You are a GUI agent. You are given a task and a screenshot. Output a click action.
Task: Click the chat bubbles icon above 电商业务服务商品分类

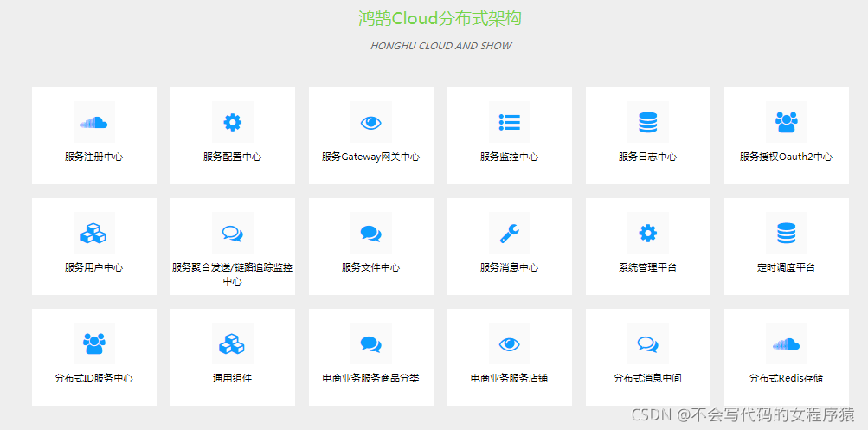tap(371, 343)
